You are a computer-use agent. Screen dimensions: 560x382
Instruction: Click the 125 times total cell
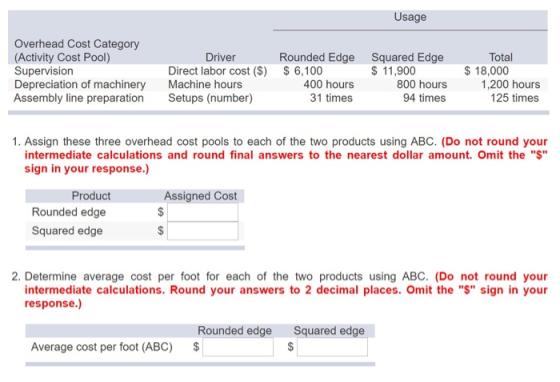coord(514,98)
